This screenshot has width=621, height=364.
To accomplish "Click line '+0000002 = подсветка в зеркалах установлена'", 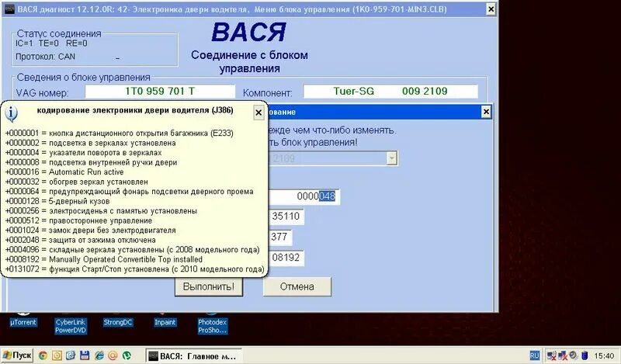I will point(90,143).
